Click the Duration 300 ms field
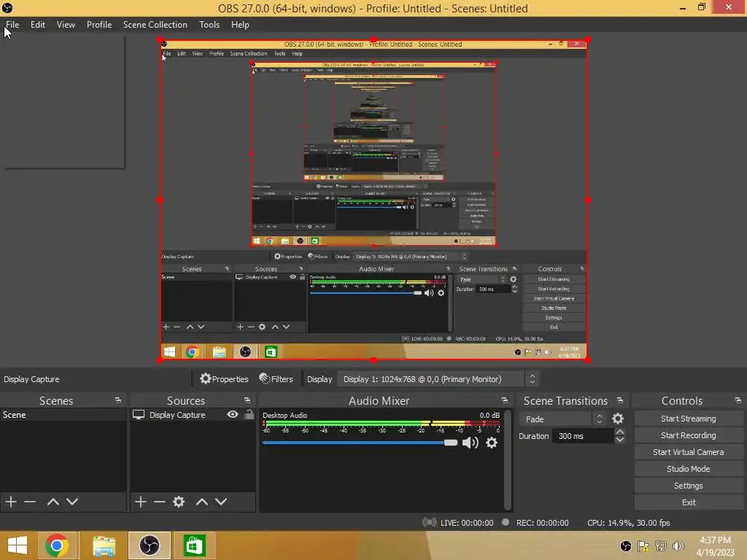Viewport: 747px width, 560px height. 583,436
